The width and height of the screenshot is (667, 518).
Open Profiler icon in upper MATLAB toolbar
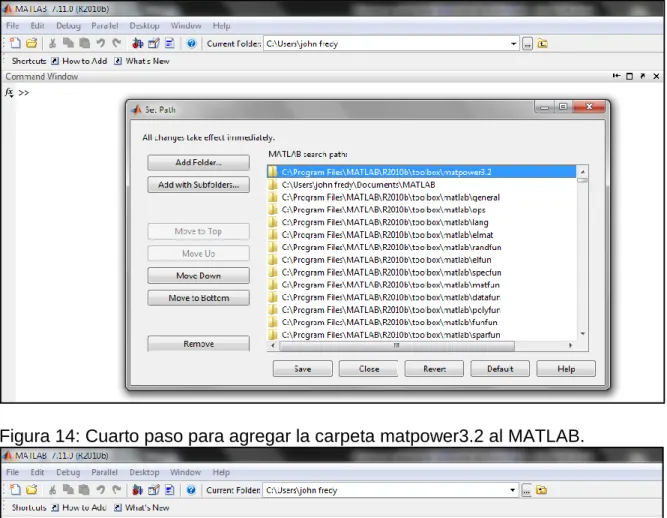(x=169, y=43)
